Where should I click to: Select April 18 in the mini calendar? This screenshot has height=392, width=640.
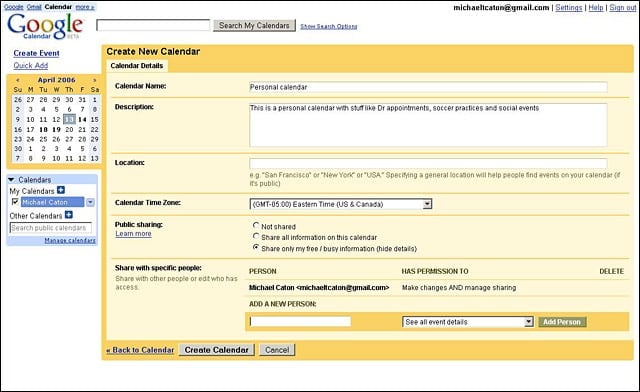click(43, 129)
